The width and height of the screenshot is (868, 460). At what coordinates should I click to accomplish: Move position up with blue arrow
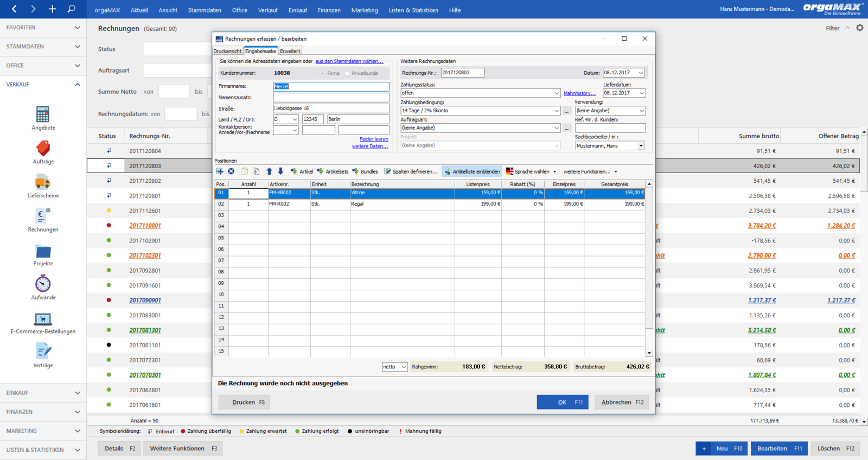[x=269, y=171]
